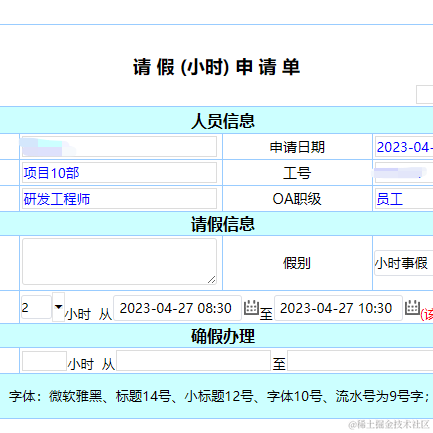
Task: Click the red note text after end calendar
Action: click(427, 314)
